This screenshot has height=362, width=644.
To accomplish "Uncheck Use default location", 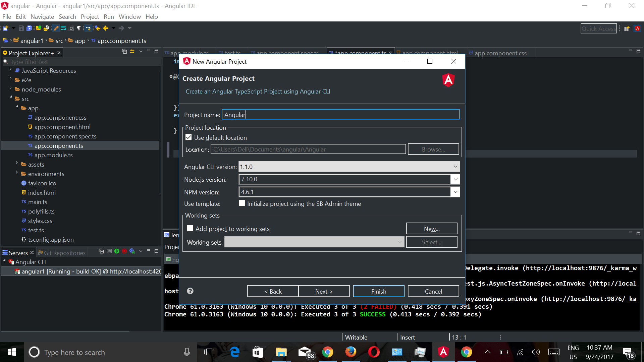I will 189,137.
